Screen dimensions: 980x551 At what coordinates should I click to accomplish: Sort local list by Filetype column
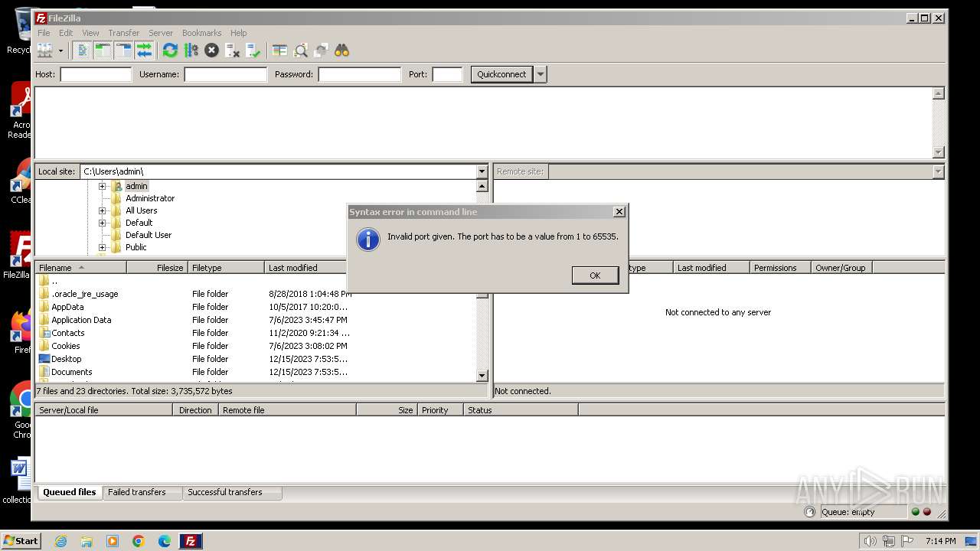(x=227, y=268)
